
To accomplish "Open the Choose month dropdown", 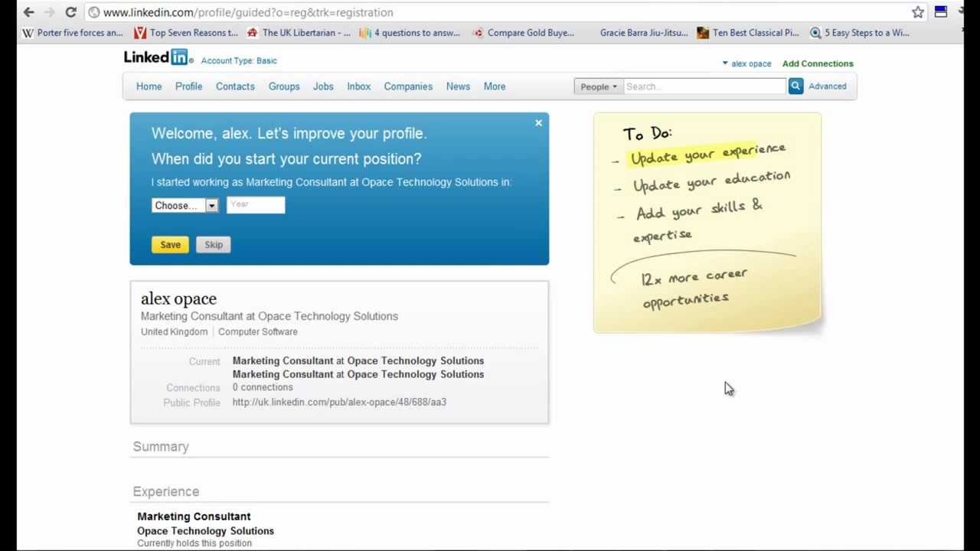I will (185, 205).
